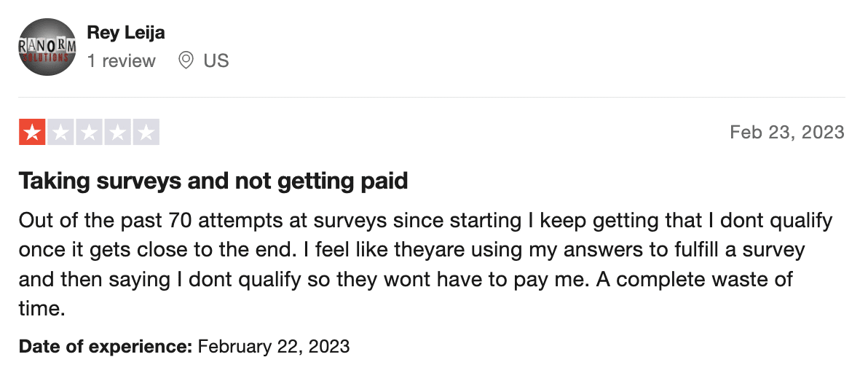Viewport: 868px width, 373px height.
Task: Click the line starting "Out of the past 70"
Action: point(426,221)
